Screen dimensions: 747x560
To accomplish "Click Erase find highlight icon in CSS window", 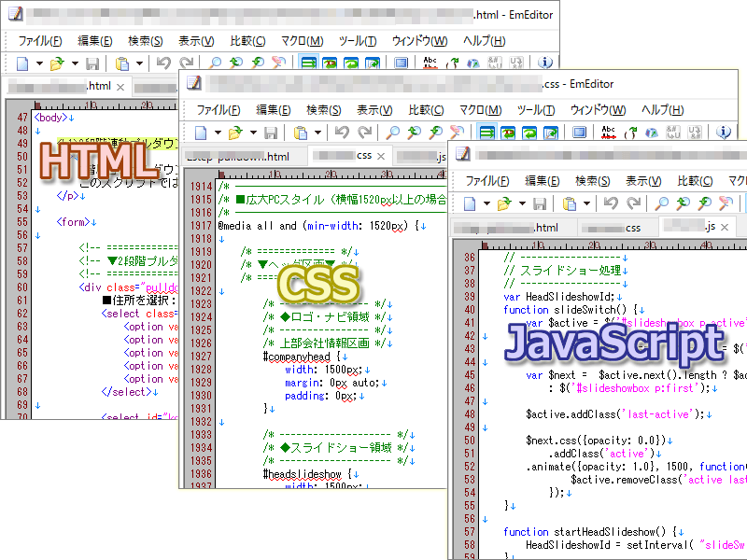I will (457, 132).
